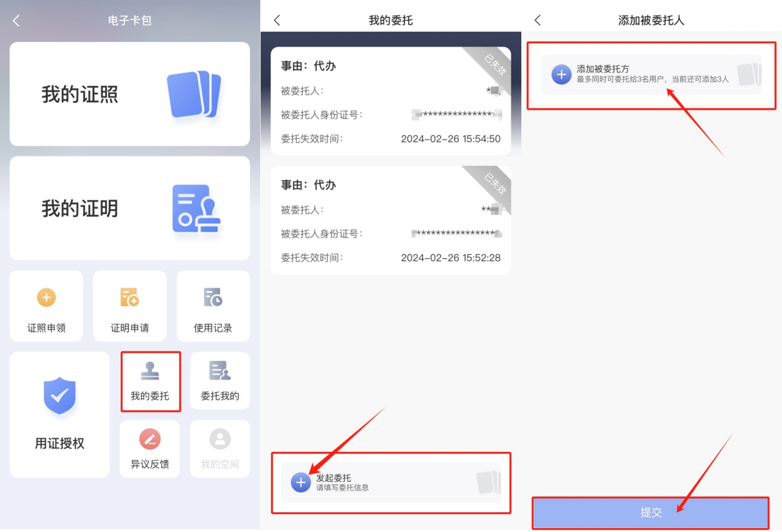
Task: Open delegation record expiring at 15:52:28
Action: (390, 221)
